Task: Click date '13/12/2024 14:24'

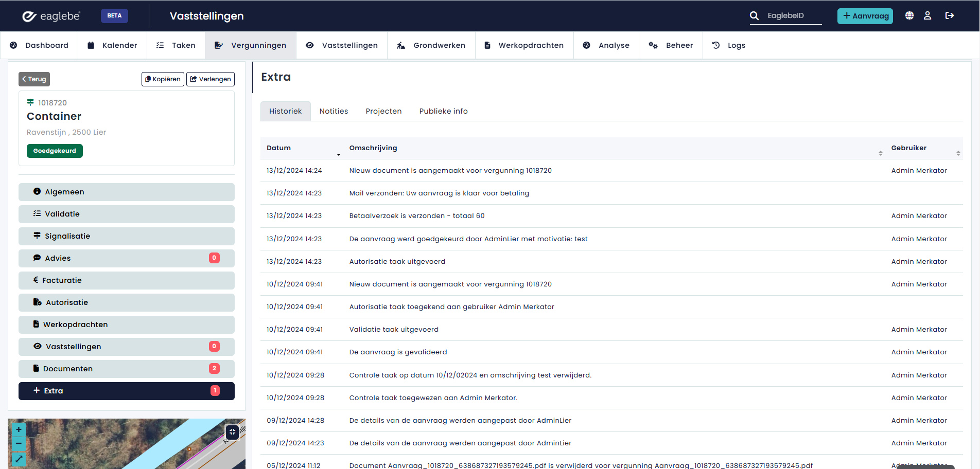Action: pyautogui.click(x=294, y=171)
